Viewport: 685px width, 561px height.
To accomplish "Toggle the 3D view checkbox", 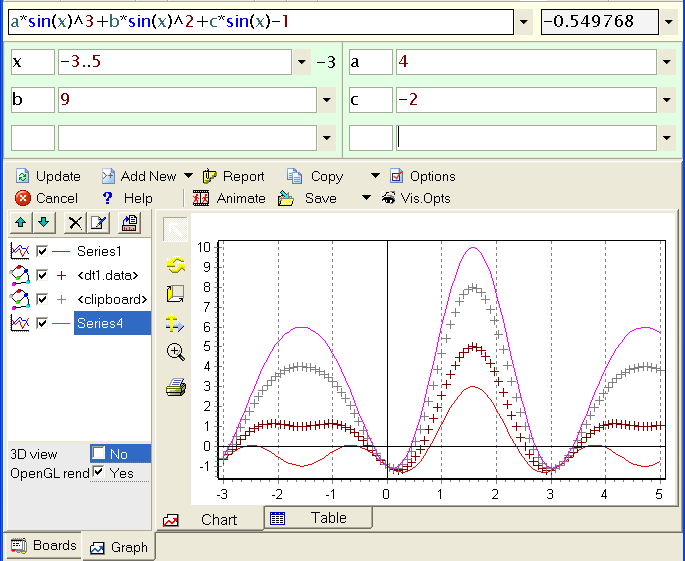I will coord(99,453).
